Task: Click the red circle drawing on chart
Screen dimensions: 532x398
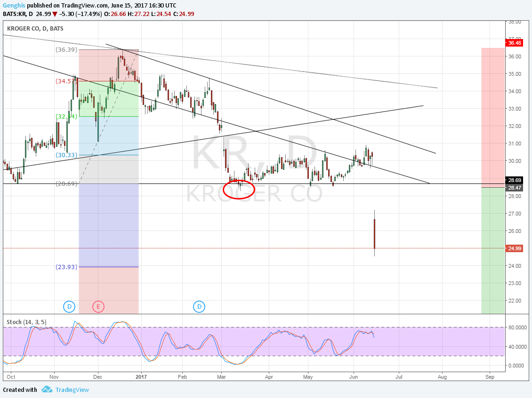Action: click(239, 190)
